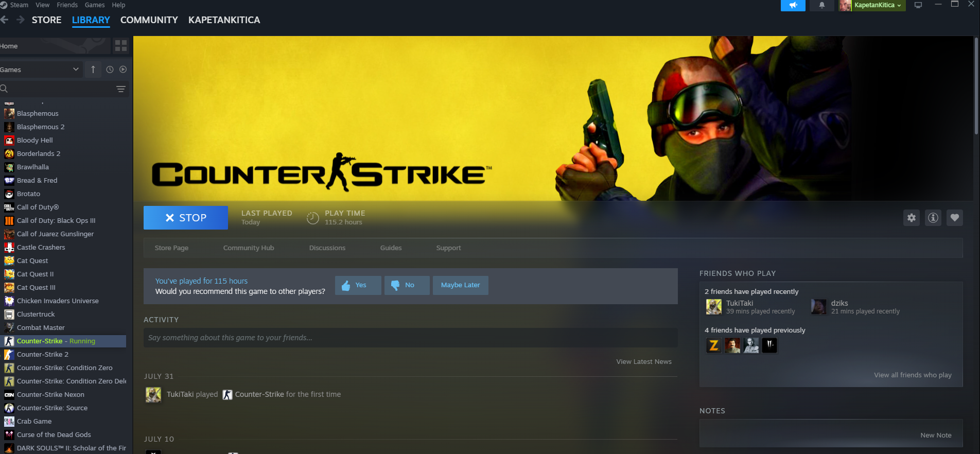This screenshot has height=454, width=980.
Task: Click the thumbs-up Yes recommendation
Action: [358, 285]
